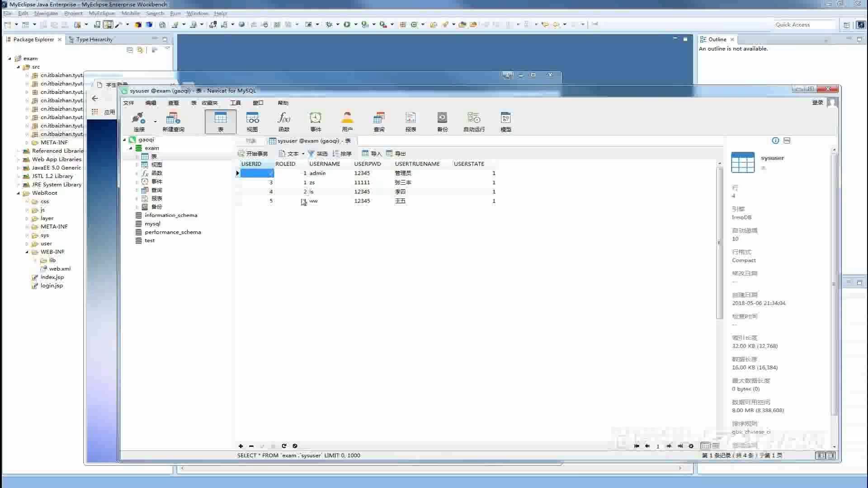The width and height of the screenshot is (868, 488).
Task: Show the table info icon in side panel
Action: 775,141
